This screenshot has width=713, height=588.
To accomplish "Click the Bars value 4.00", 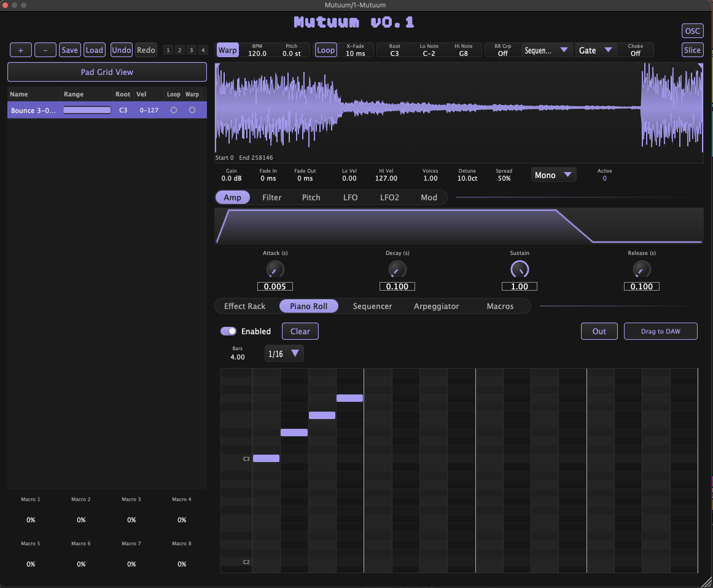I will coord(238,357).
